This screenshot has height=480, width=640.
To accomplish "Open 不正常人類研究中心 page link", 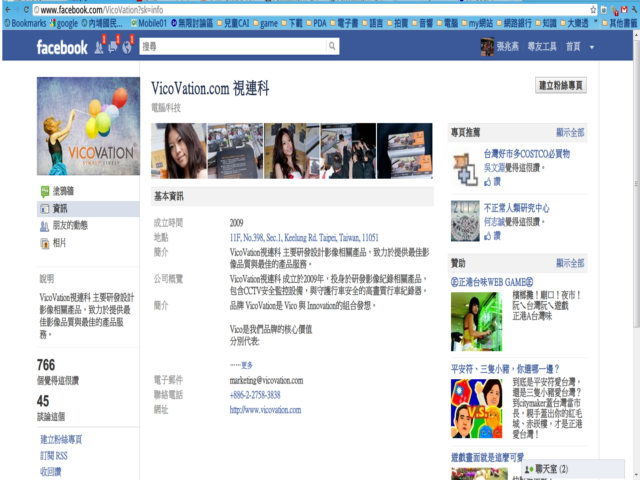I will click(516, 208).
